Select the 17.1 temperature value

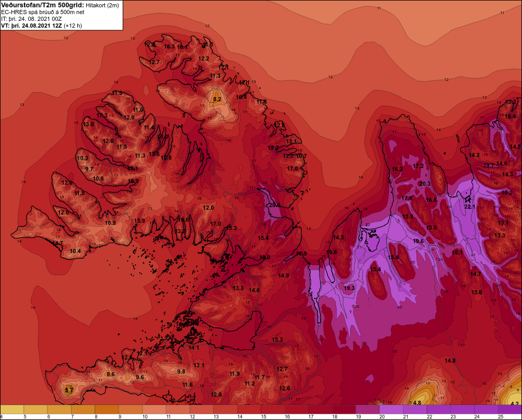click(x=133, y=169)
